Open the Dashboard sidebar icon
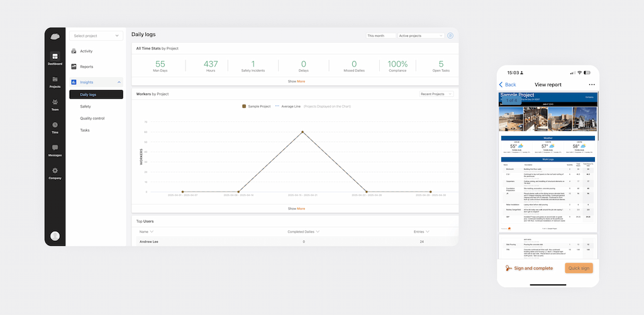 [x=55, y=56]
